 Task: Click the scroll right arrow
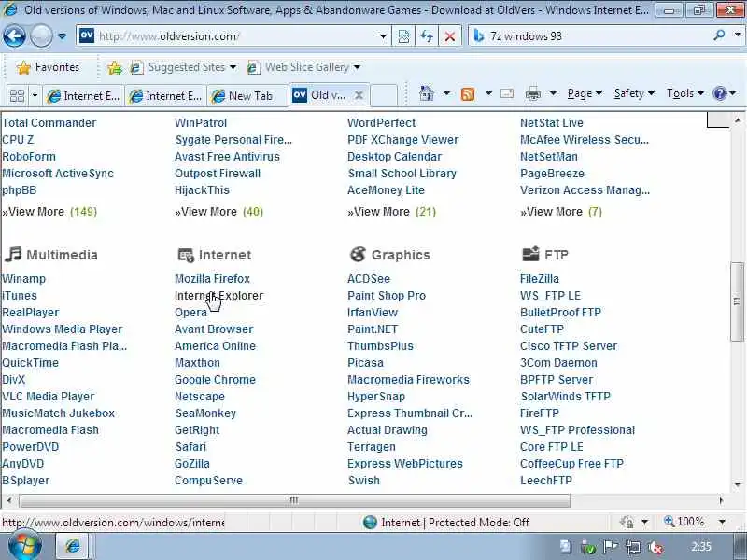[x=721, y=500]
